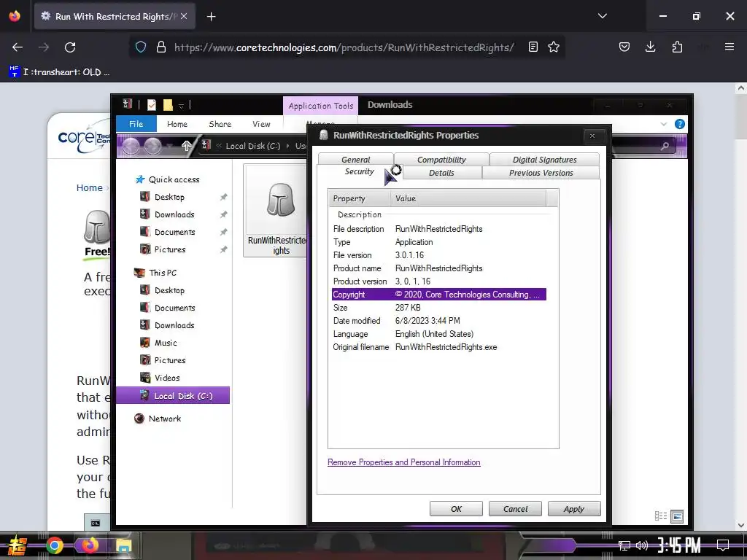Expand the Explorer ribbon chevron

tap(663, 124)
